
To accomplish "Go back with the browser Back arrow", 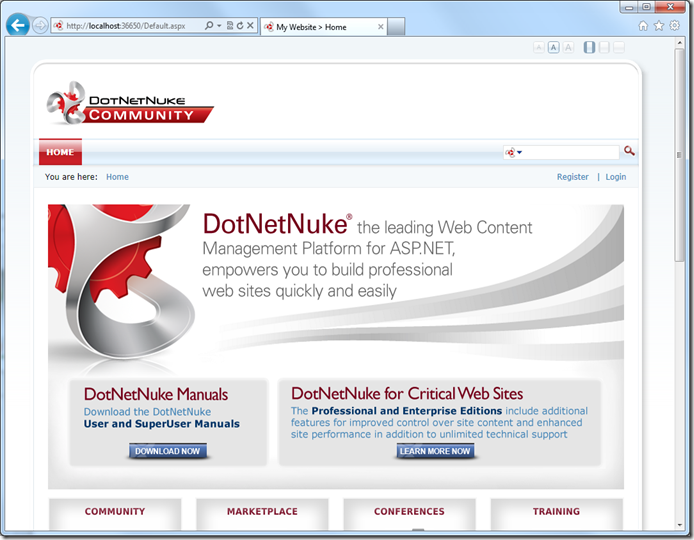I will (18, 25).
